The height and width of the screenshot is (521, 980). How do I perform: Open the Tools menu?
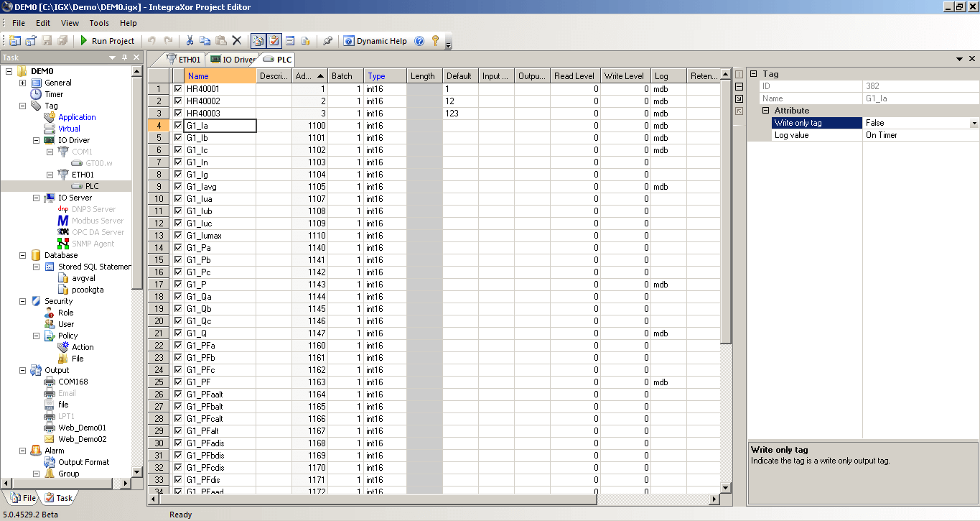[x=99, y=23]
